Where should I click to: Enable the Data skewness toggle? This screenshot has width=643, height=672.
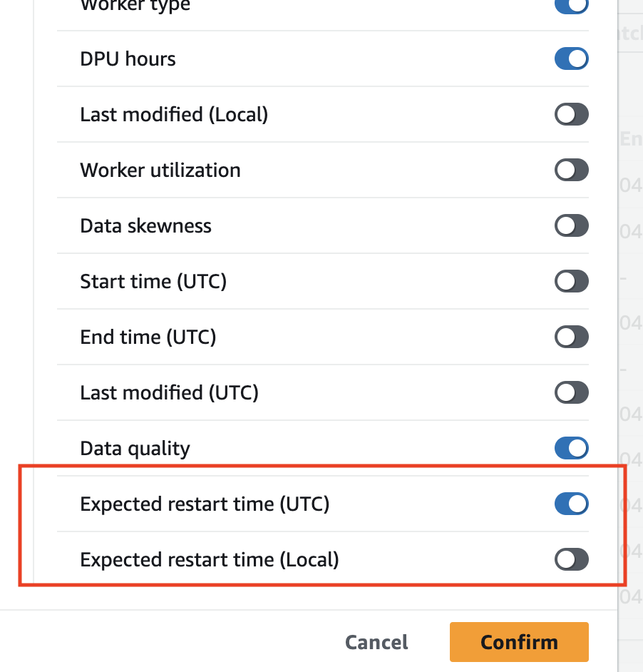coord(571,225)
